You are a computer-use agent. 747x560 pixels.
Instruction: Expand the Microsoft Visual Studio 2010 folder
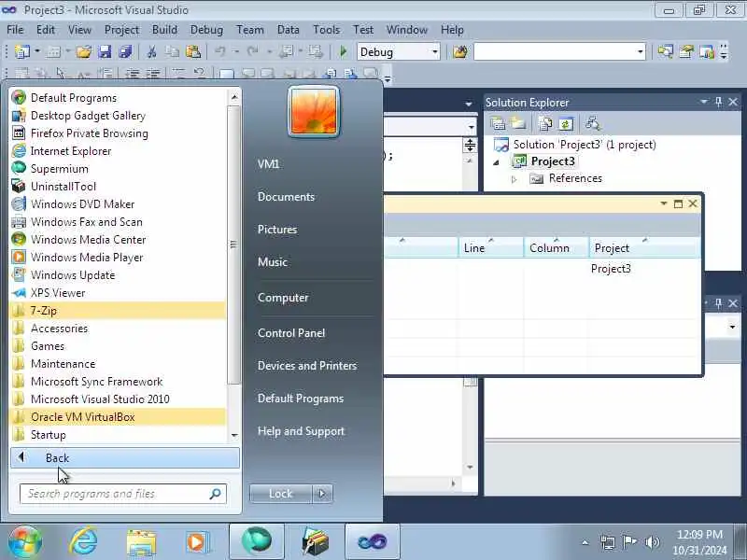pyautogui.click(x=118, y=399)
